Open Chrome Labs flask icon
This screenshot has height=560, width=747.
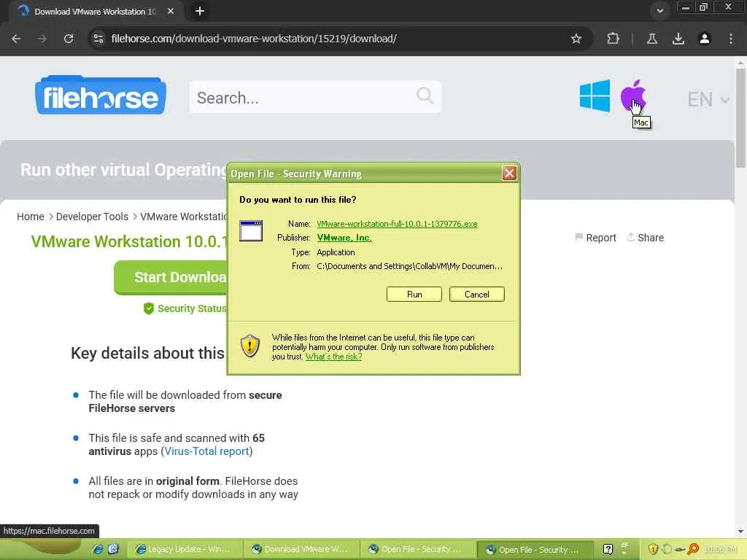coord(652,39)
